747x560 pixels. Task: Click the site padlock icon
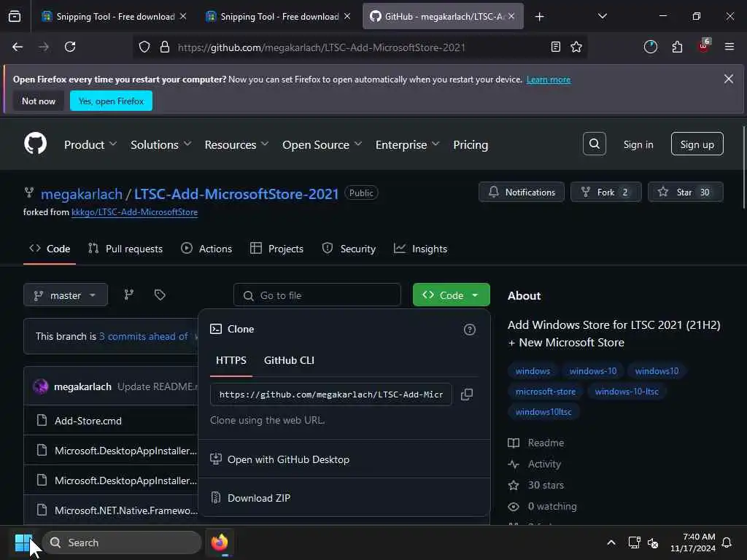tap(165, 47)
